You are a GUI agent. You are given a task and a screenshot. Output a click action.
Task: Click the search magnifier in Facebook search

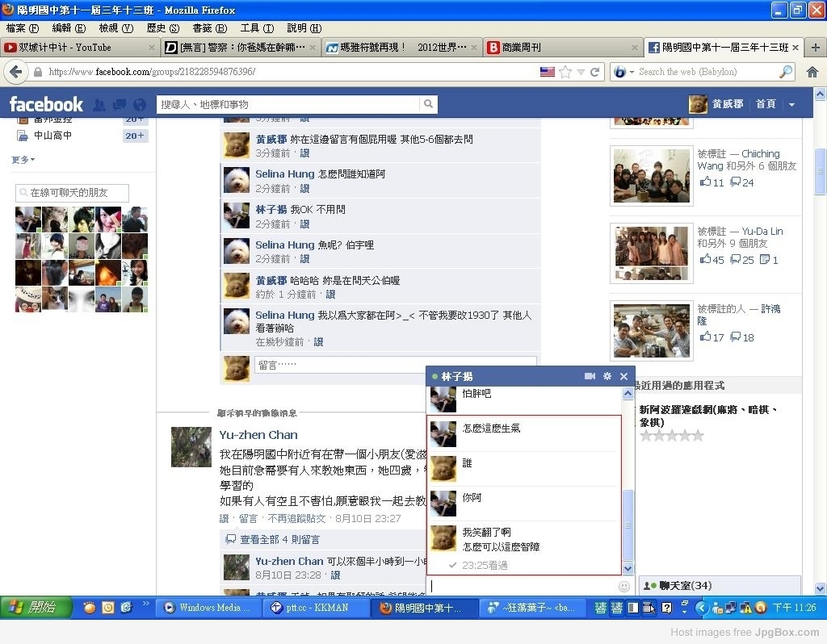[428, 104]
